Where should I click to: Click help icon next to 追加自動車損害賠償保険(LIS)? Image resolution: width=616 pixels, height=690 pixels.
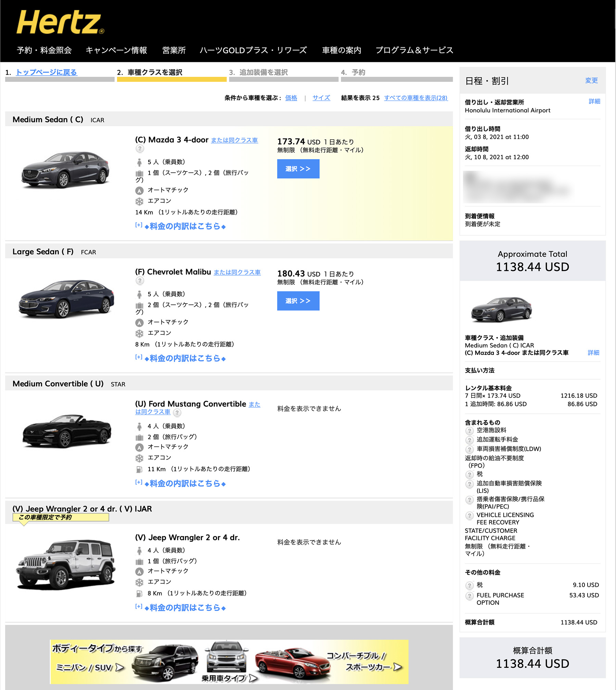pos(470,484)
